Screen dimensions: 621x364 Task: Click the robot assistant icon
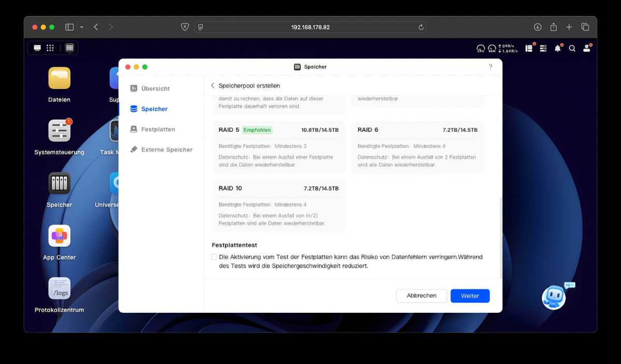554,297
